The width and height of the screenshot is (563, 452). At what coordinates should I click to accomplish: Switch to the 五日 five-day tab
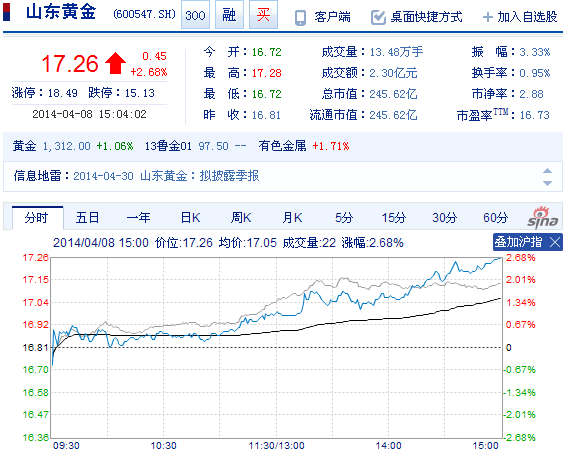87,218
